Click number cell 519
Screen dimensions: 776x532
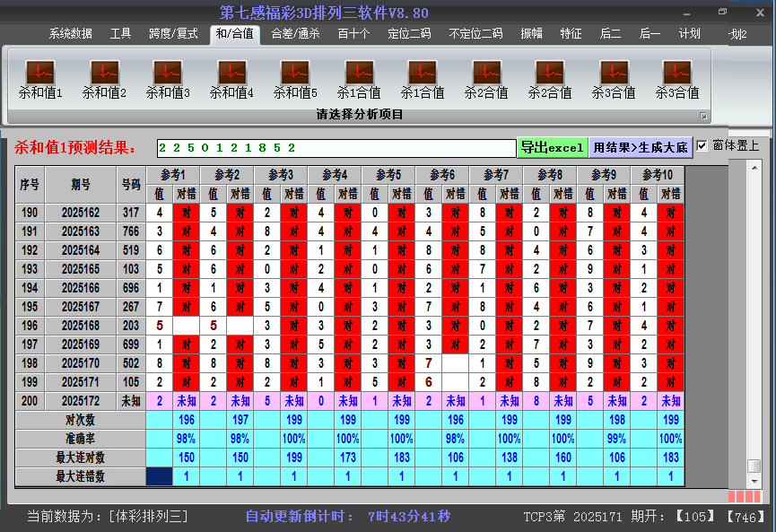[131, 250]
